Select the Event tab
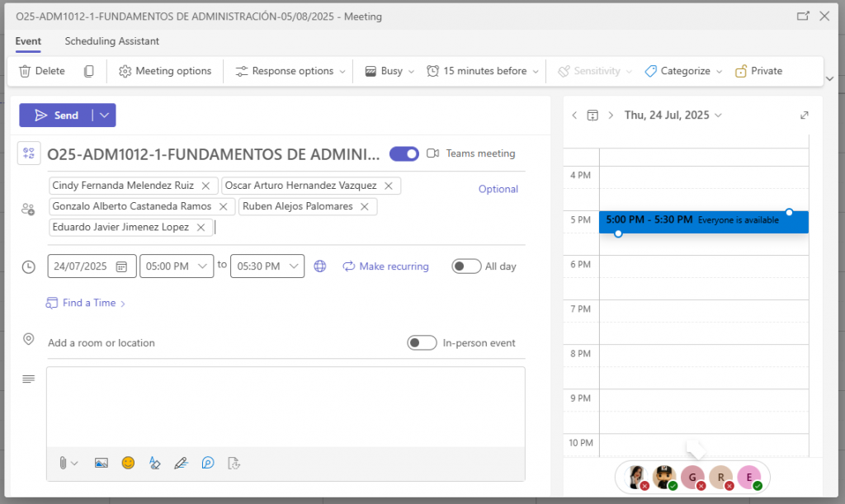 click(x=28, y=41)
